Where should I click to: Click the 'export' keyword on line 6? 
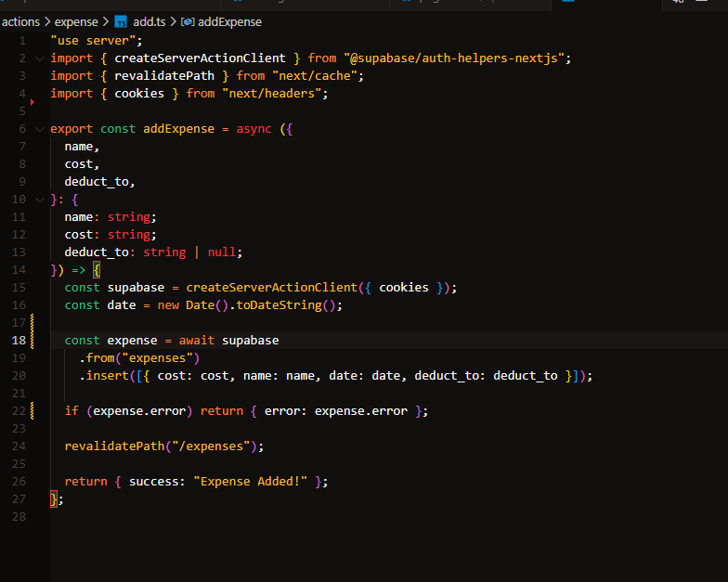71,128
